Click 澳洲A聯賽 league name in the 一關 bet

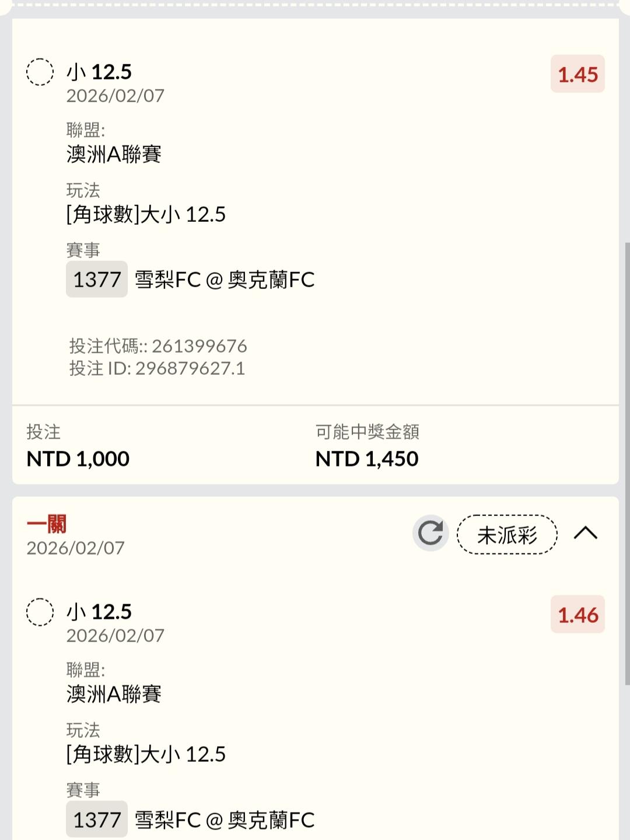pyautogui.click(x=114, y=694)
